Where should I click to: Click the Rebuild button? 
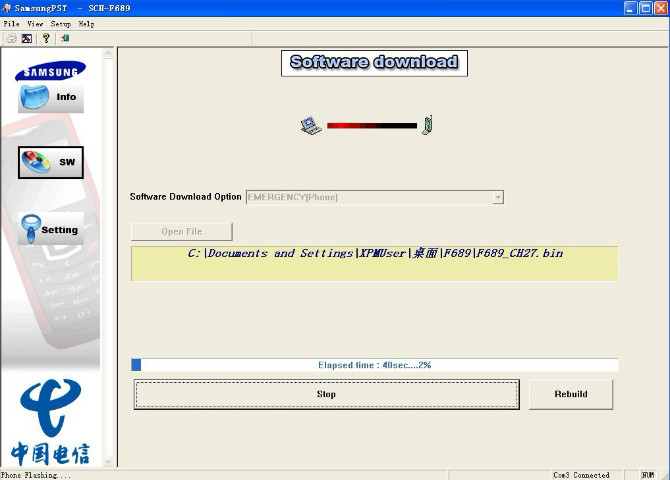pyautogui.click(x=571, y=394)
